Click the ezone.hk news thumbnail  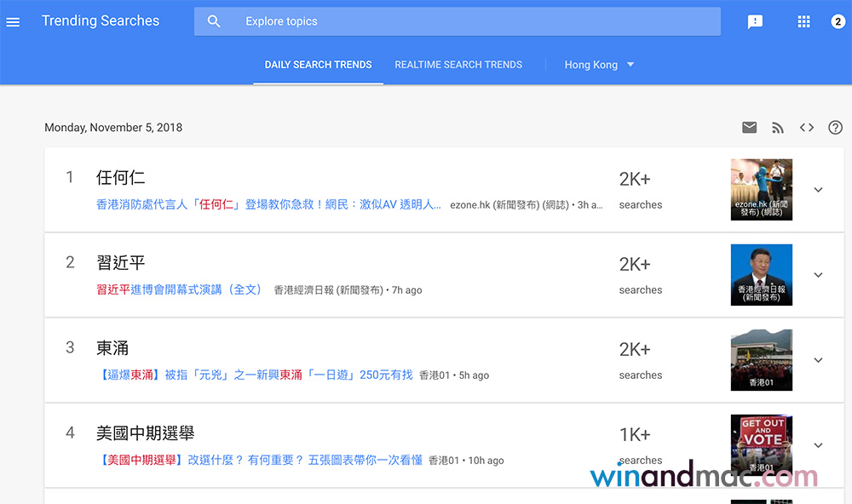[x=762, y=190]
